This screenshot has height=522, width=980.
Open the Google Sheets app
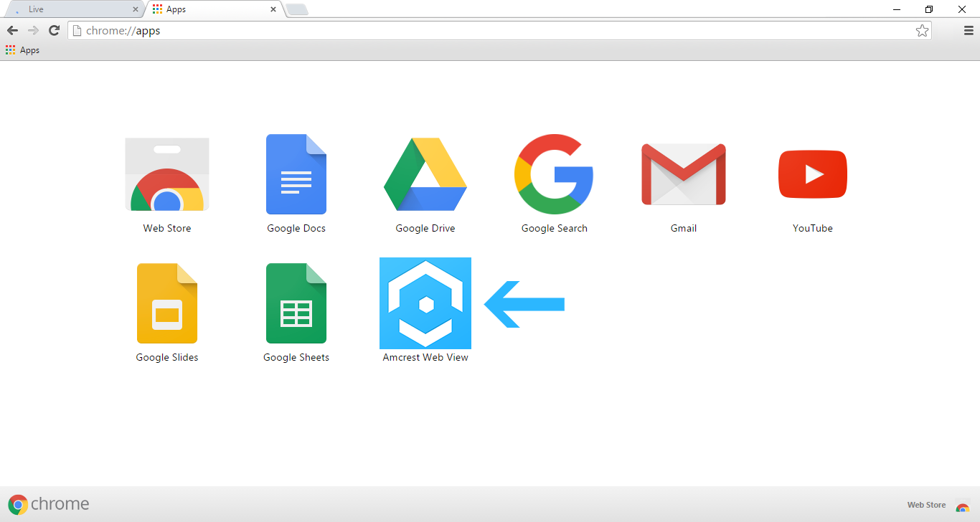[296, 303]
